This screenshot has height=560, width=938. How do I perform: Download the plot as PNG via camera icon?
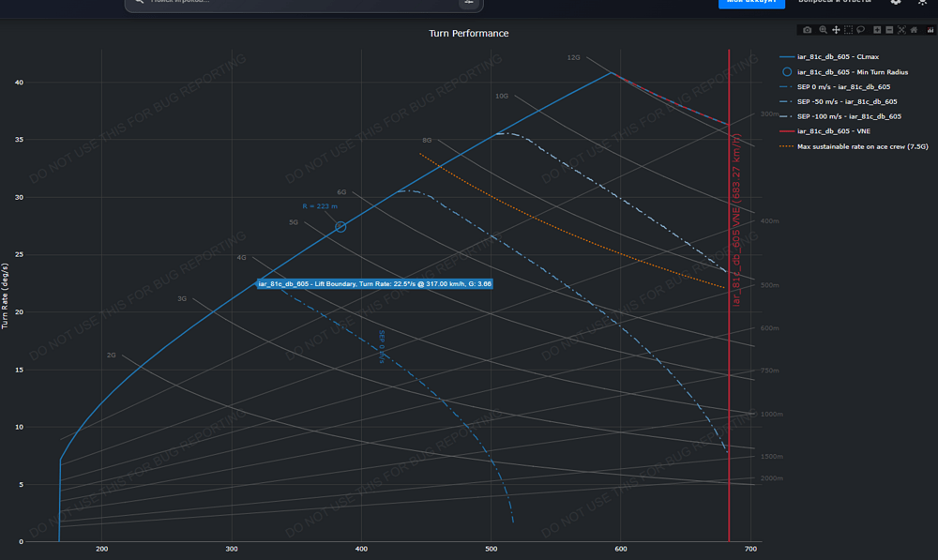807,30
